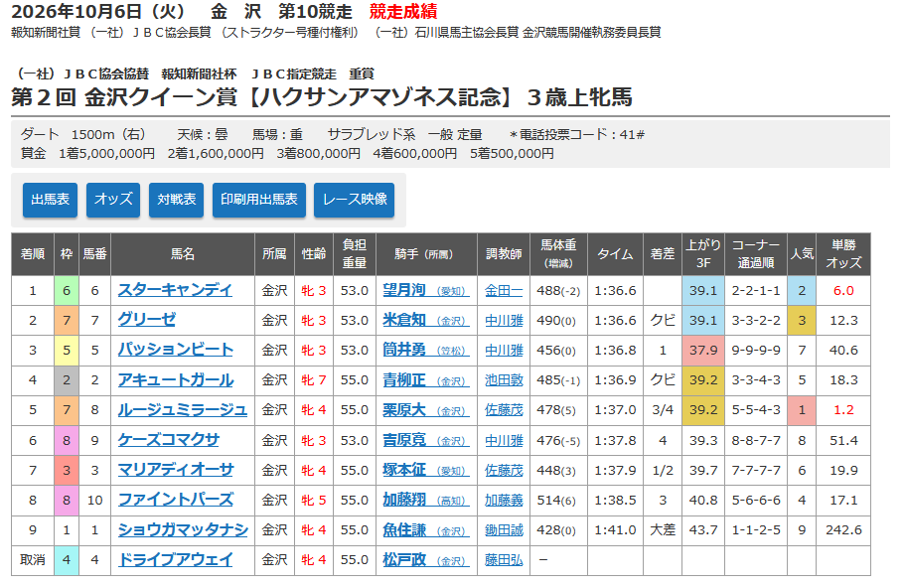
Task: Open trainer 中川雅 in グリーゼ row
Action: [504, 321]
